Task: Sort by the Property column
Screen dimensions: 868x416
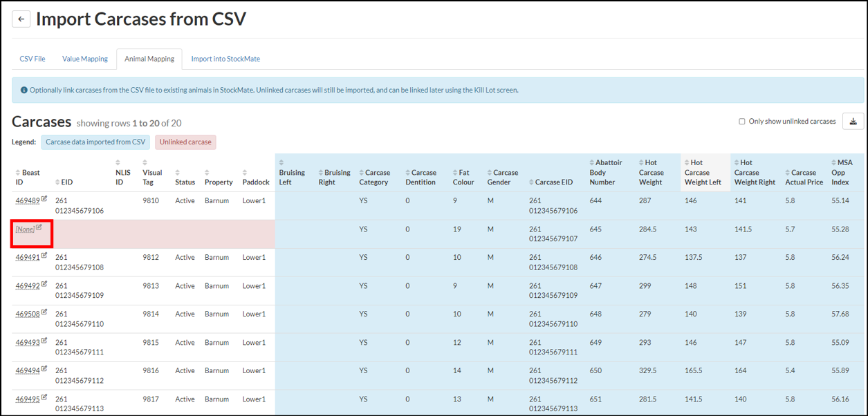Action: tap(219, 178)
